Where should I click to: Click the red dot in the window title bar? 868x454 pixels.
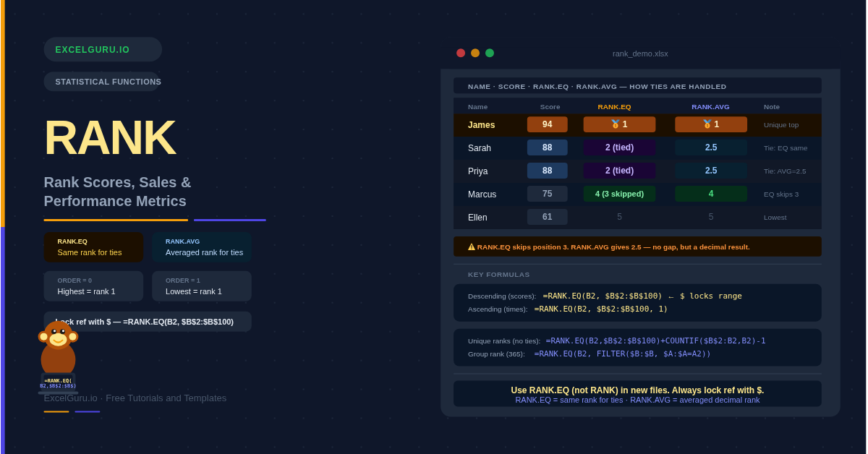461,53
